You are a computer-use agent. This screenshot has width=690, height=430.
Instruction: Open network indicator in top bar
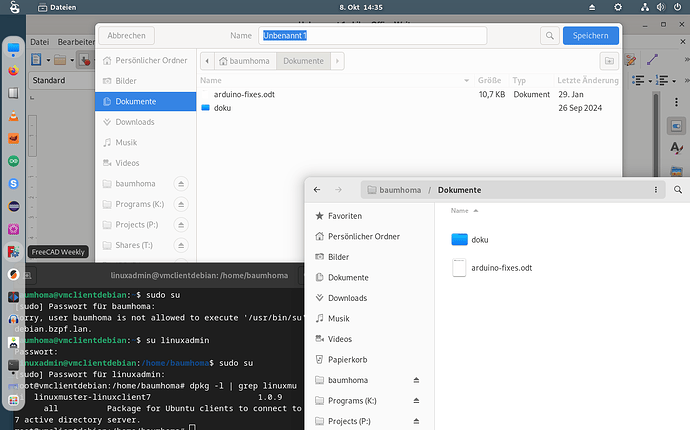645,7
